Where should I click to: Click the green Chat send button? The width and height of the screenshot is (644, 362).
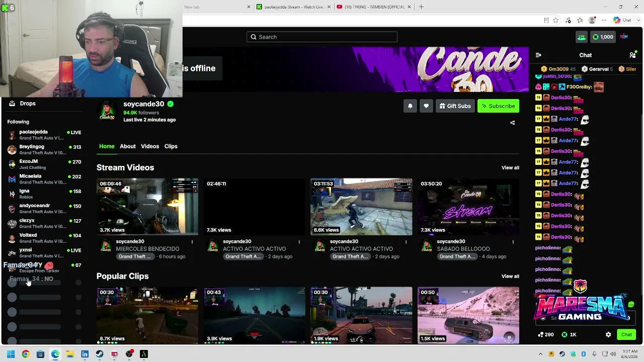626,335
